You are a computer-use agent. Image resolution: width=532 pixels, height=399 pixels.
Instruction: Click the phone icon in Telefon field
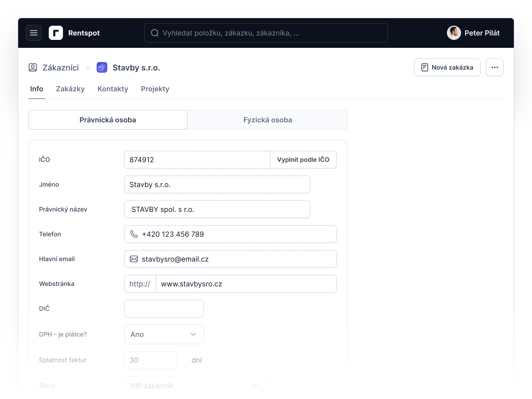[x=134, y=234]
